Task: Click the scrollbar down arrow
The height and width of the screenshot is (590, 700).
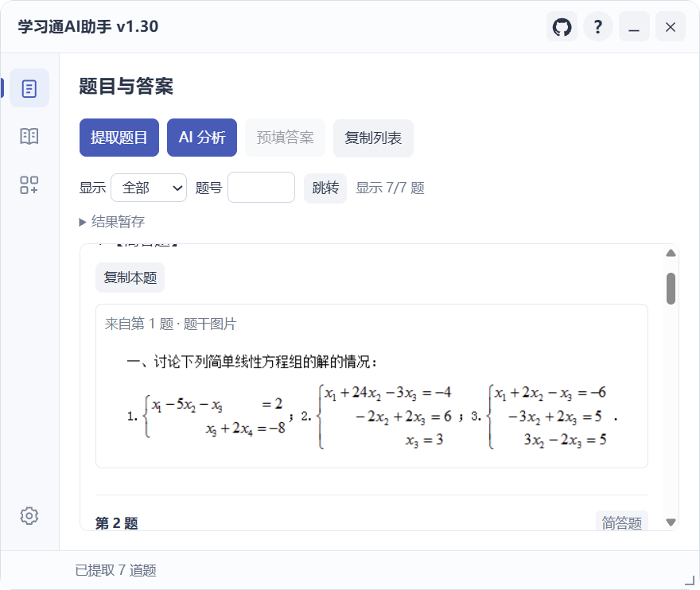Action: [671, 522]
